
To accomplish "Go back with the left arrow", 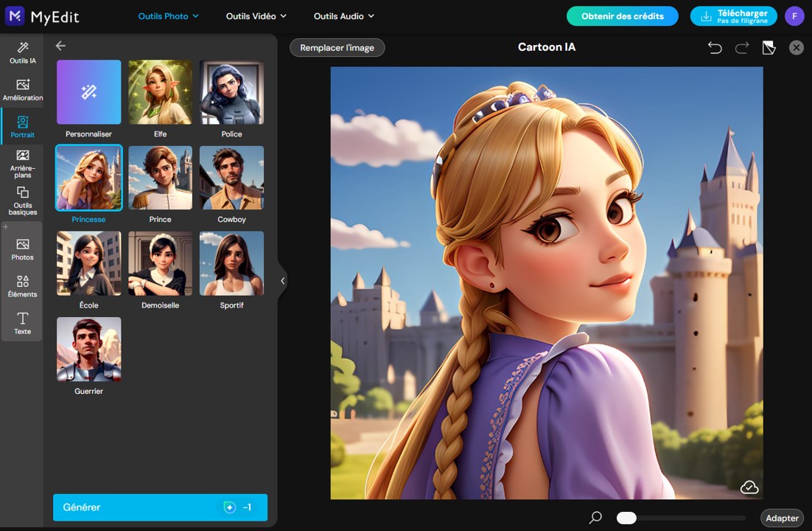I will pos(60,46).
